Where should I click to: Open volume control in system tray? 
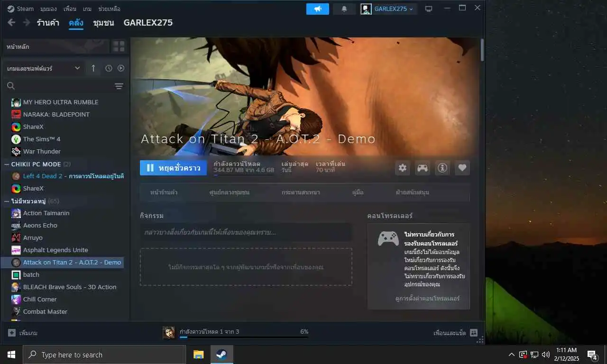(546, 355)
